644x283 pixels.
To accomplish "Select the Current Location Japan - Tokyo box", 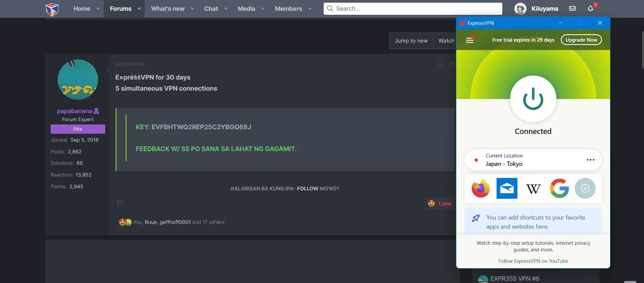I will coord(533,160).
